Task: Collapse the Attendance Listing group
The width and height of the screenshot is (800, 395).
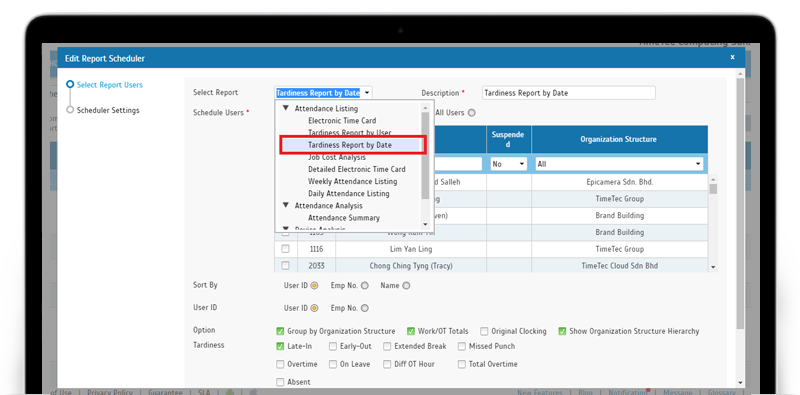Action: pyautogui.click(x=286, y=108)
